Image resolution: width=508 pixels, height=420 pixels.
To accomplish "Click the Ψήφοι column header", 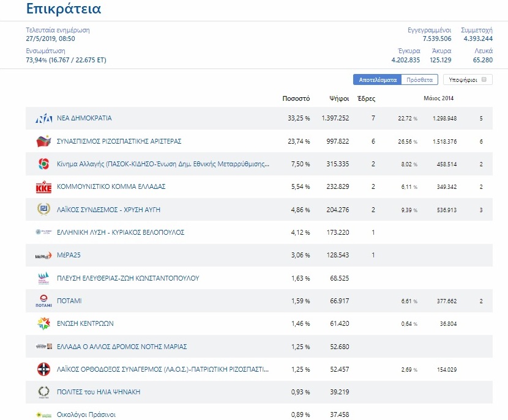I will tap(339, 98).
